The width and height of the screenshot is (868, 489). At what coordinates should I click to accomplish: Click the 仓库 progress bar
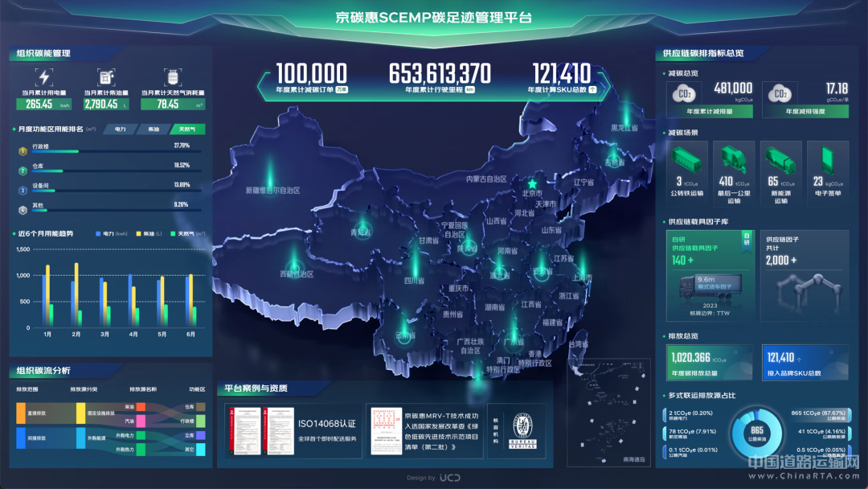pyautogui.click(x=117, y=171)
